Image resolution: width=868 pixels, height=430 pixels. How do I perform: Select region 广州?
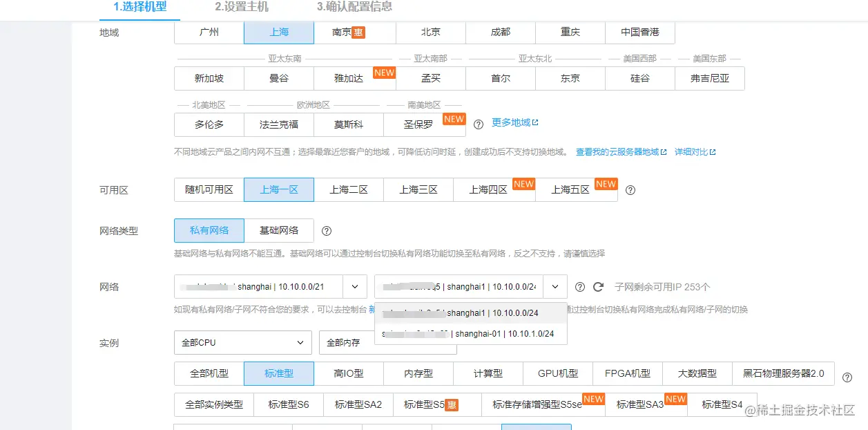(x=209, y=32)
